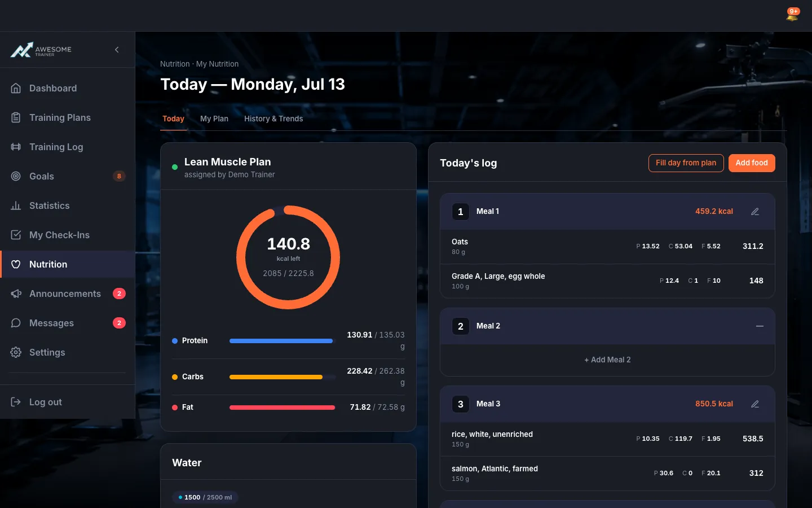Screen dimensions: 812x508
Task: Click the Log out icon
Action: 16,402
